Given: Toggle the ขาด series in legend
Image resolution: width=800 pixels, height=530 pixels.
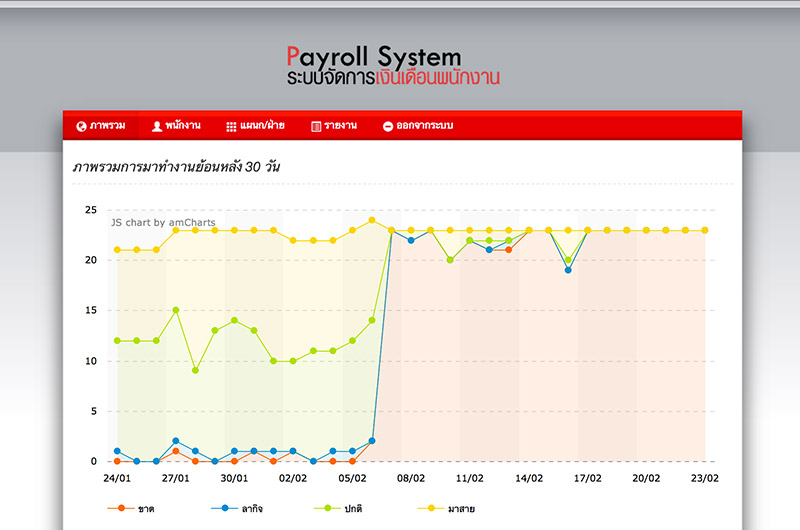Looking at the screenshot, I should [x=146, y=509].
